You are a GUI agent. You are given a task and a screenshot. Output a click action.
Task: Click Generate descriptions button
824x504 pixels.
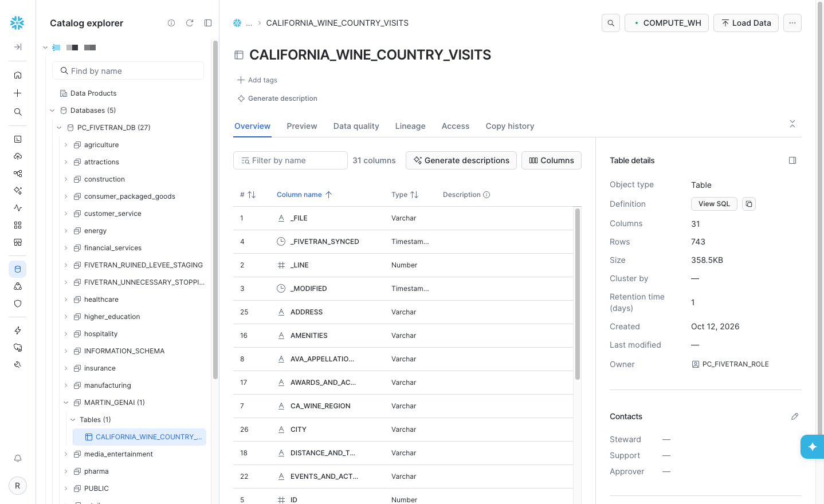coord(461,160)
